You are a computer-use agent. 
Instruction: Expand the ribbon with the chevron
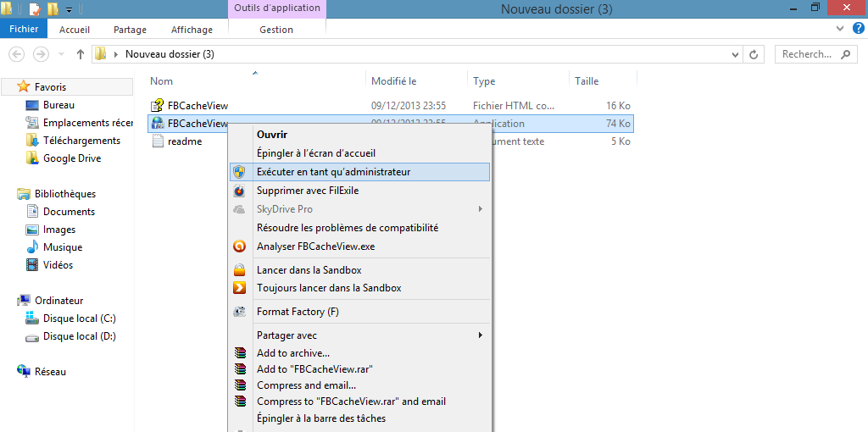pyautogui.click(x=840, y=28)
